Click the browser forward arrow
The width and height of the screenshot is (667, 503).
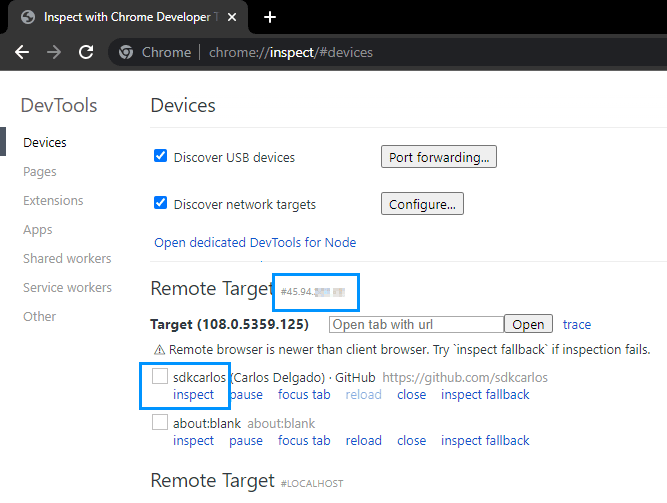pyautogui.click(x=54, y=52)
